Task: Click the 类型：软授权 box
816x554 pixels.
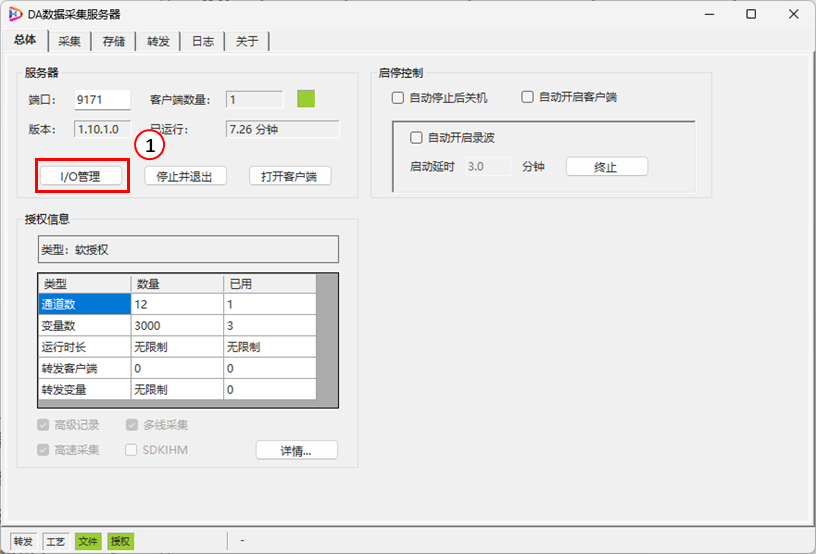Action: tap(188, 249)
